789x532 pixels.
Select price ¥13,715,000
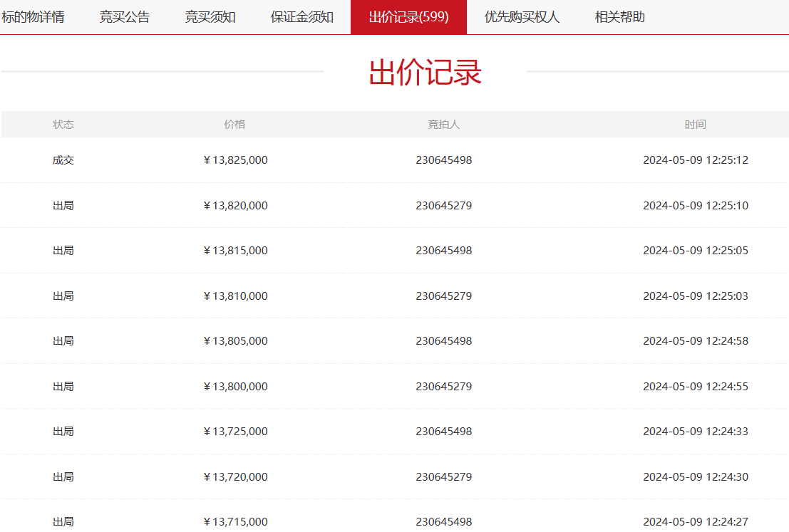(235, 522)
